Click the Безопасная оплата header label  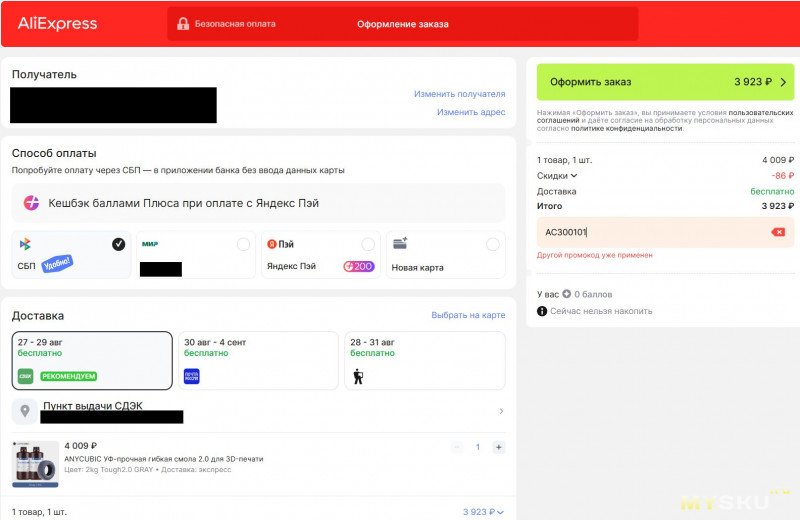235,23
